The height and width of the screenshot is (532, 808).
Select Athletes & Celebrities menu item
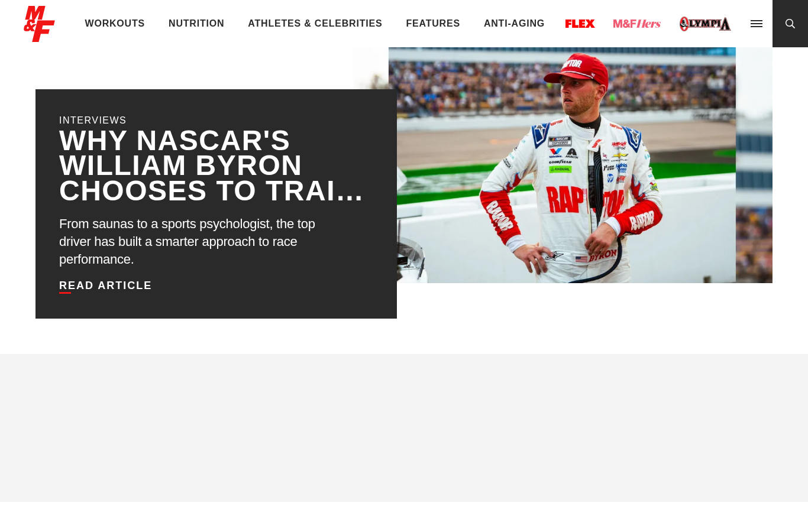click(315, 24)
